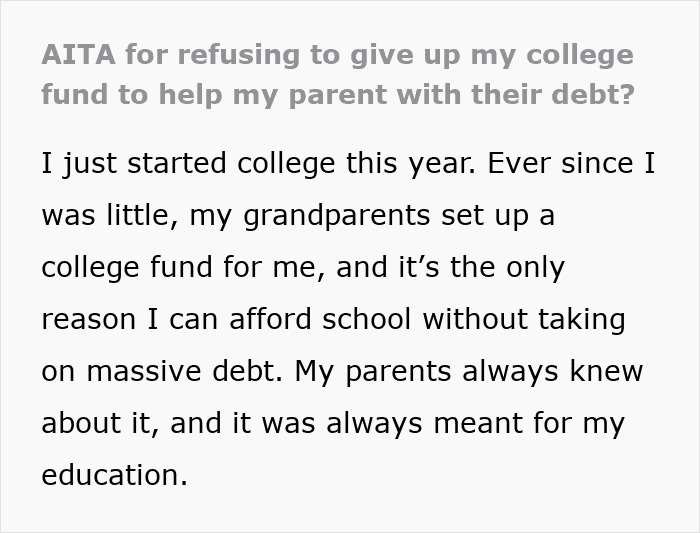Click 'My parents always knew' text

(x=469, y=373)
